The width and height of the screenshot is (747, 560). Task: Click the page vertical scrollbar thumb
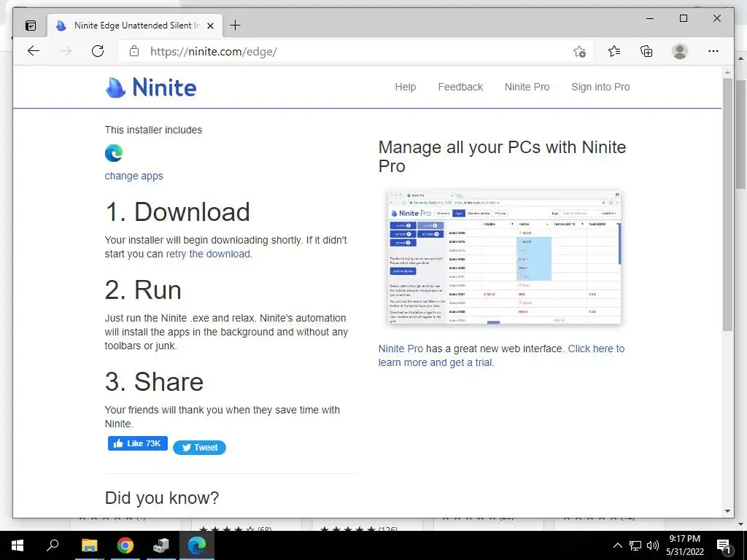tap(727, 205)
